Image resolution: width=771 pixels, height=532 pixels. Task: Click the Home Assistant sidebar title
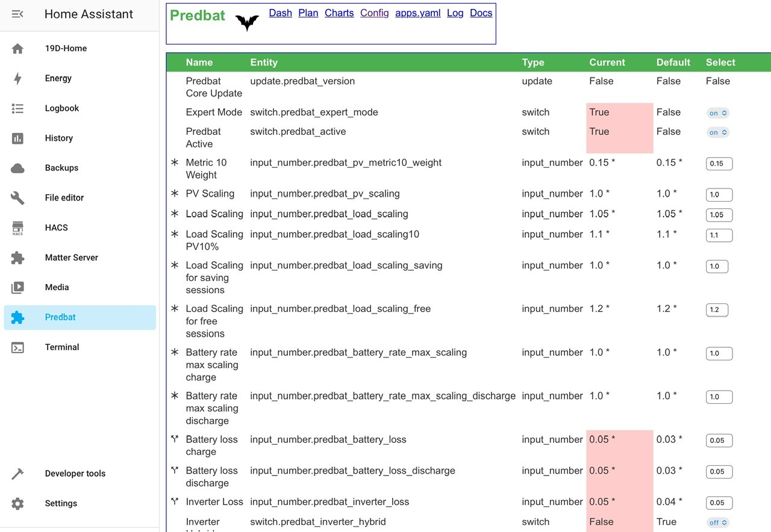89,14
